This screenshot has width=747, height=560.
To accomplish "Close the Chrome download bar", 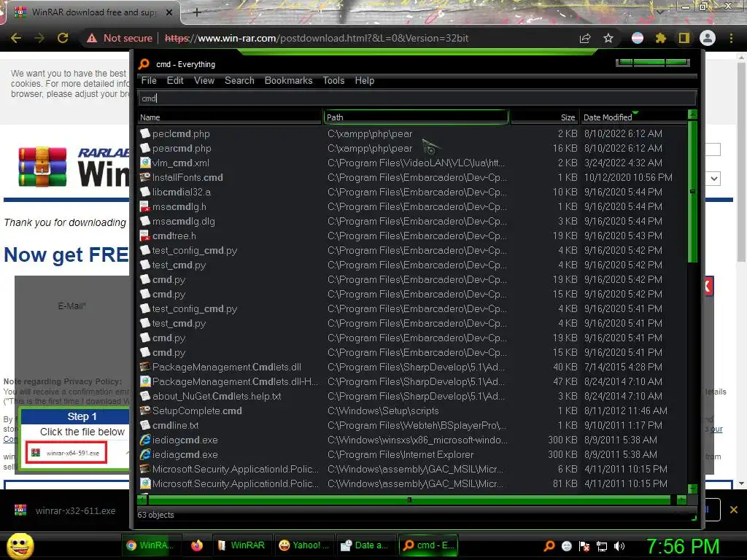I will [x=734, y=510].
